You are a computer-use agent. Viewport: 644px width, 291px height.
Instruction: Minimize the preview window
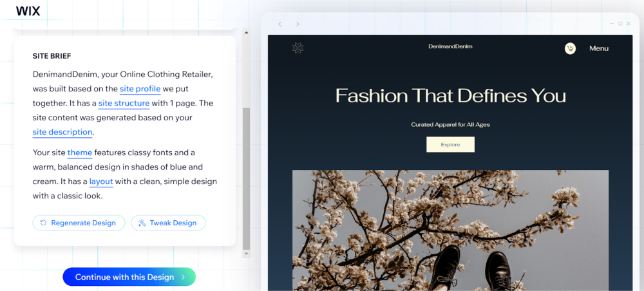click(x=612, y=24)
